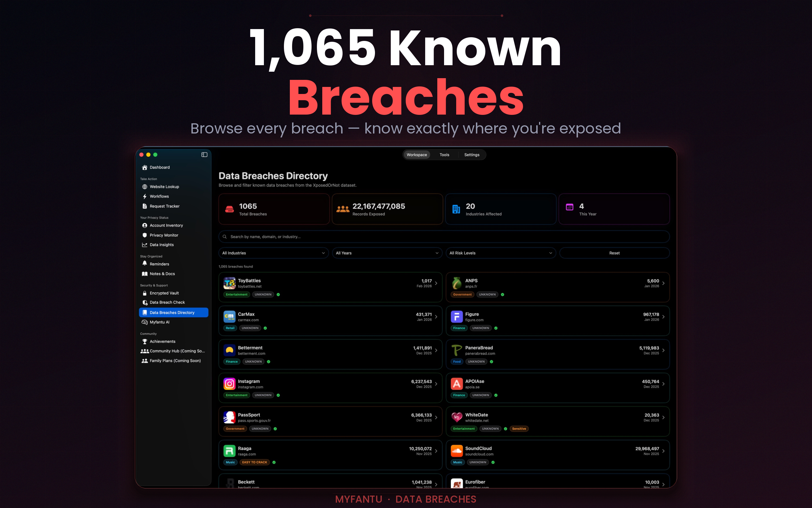The width and height of the screenshot is (812, 508).
Task: Open Achievements trophy icon
Action: [x=145, y=342]
